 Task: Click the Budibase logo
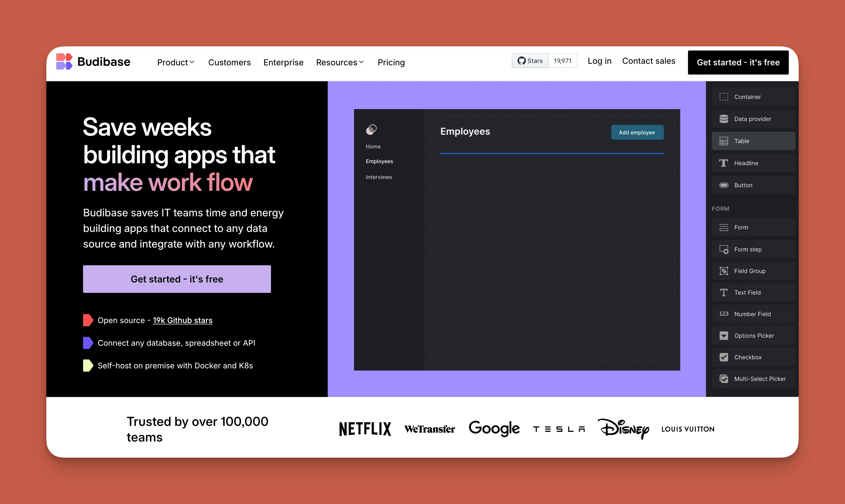coord(93,61)
